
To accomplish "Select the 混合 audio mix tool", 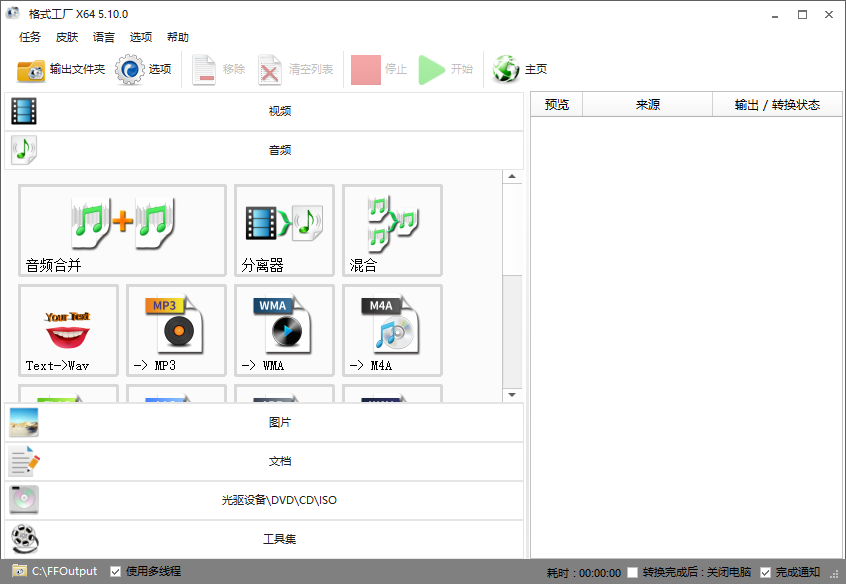I will [392, 230].
